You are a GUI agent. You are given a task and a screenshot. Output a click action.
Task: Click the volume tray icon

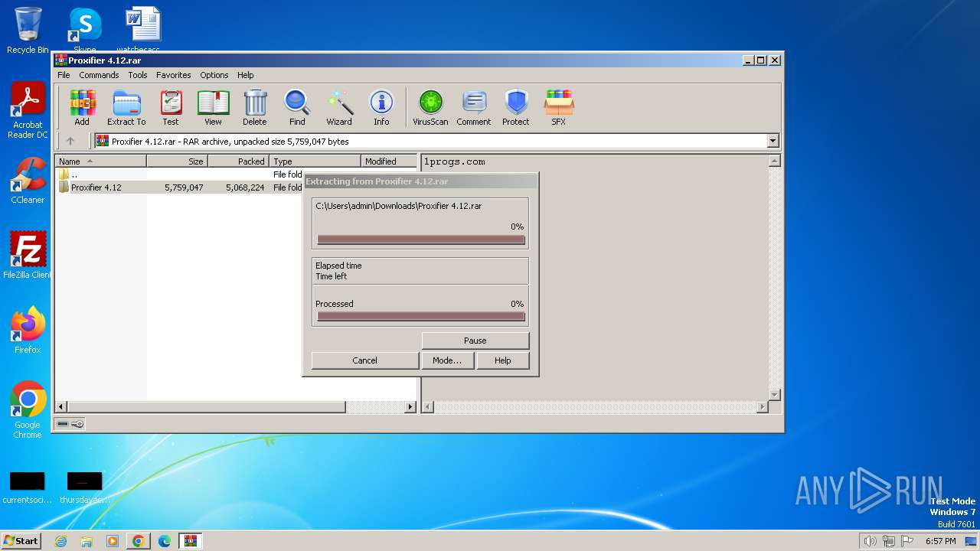tap(870, 541)
